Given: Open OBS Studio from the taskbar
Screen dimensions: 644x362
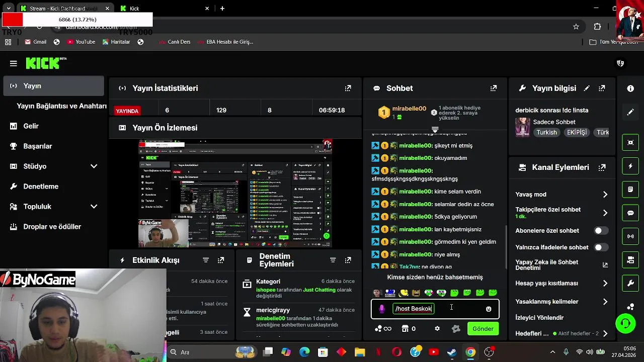Looking at the screenshot, I should click(489, 352).
